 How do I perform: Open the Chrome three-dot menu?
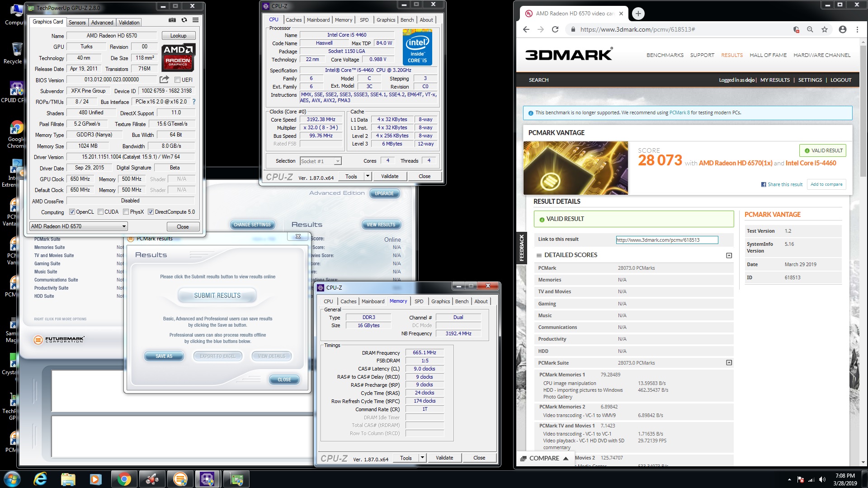coord(857,29)
